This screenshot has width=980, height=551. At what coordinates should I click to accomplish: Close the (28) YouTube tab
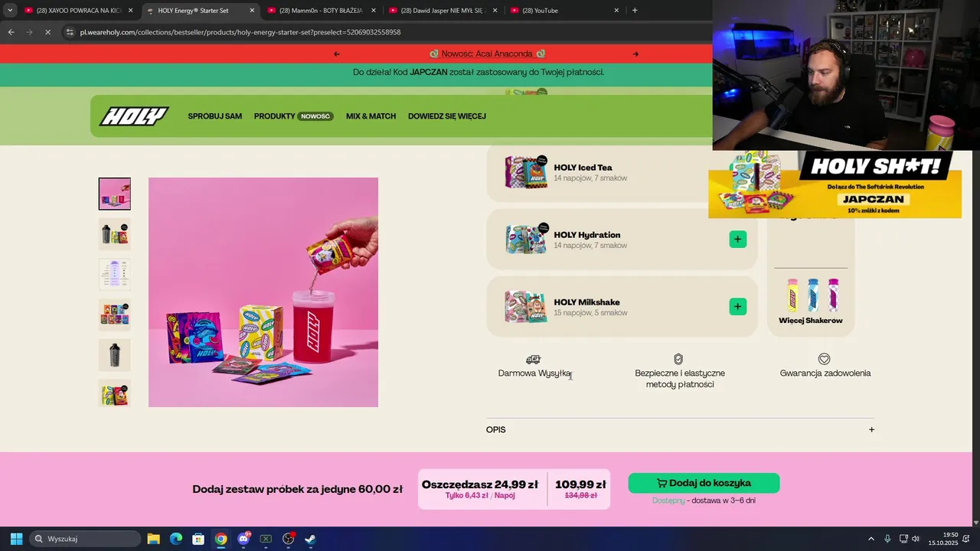point(616,11)
